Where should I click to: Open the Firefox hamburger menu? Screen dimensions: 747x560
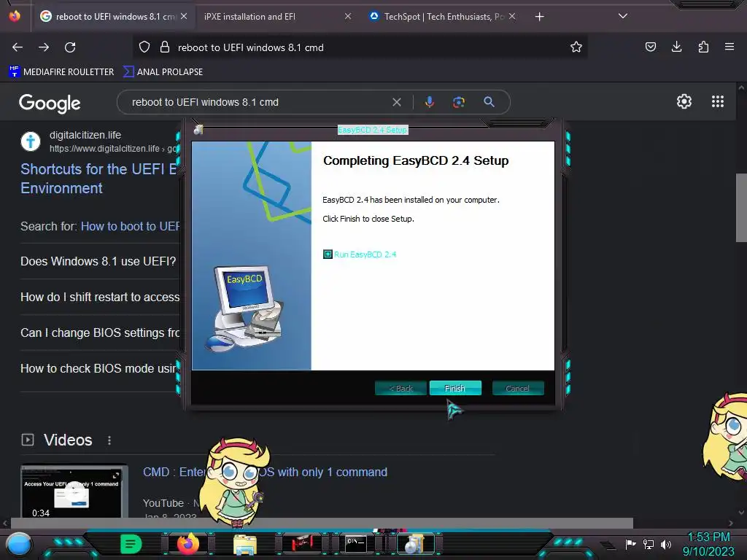click(x=729, y=47)
